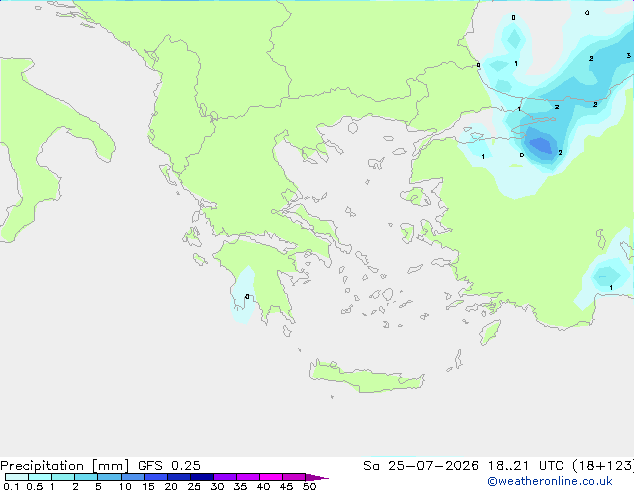Select the legend swatch between 0.5 and 1

40,477
